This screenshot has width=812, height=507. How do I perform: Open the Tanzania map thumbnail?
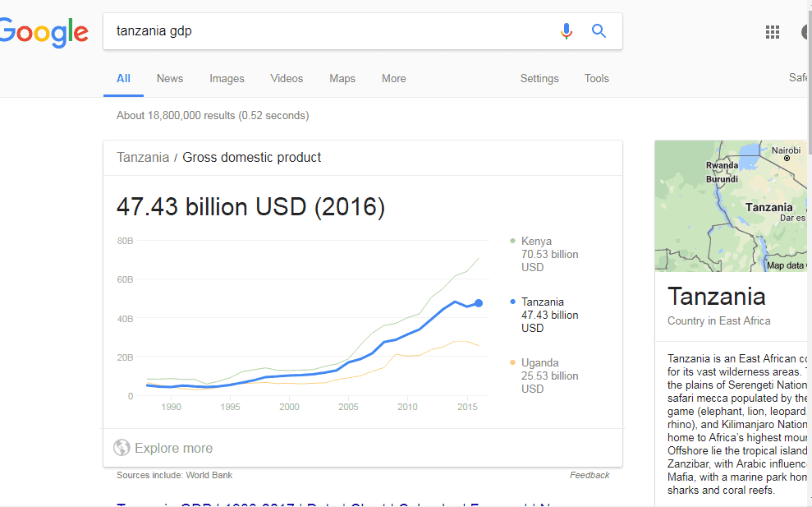pyautogui.click(x=731, y=205)
